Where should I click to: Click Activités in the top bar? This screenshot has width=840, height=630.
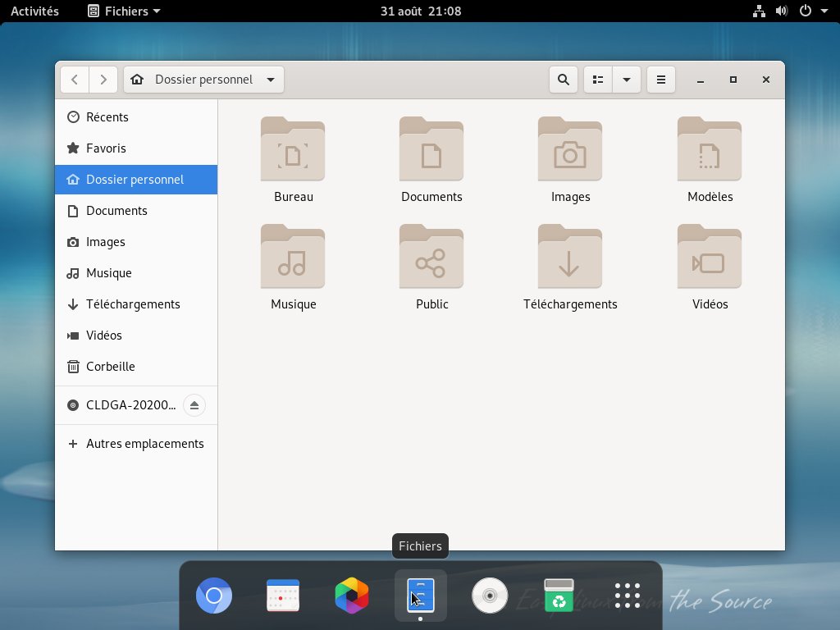pos(34,11)
